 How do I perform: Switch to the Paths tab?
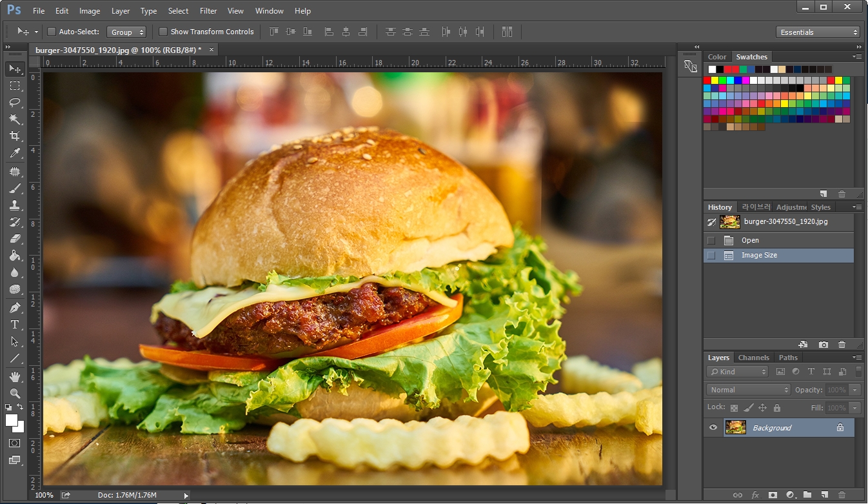pos(788,358)
